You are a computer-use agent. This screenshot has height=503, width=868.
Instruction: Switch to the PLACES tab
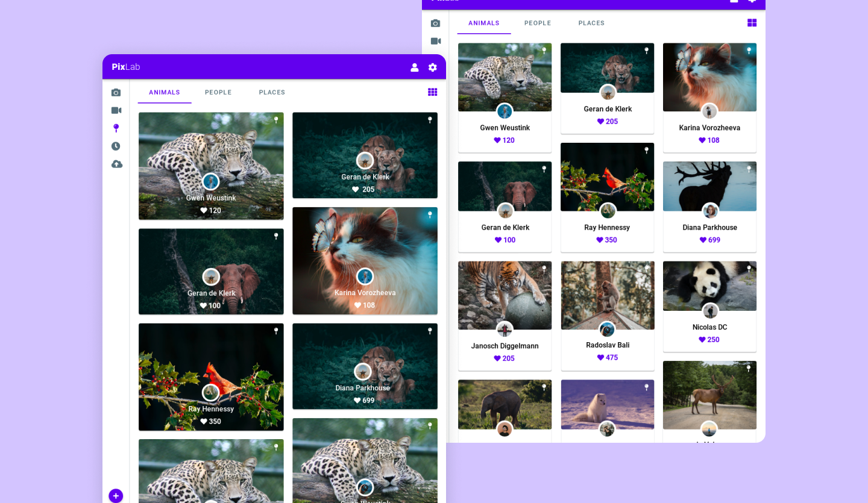pos(272,92)
